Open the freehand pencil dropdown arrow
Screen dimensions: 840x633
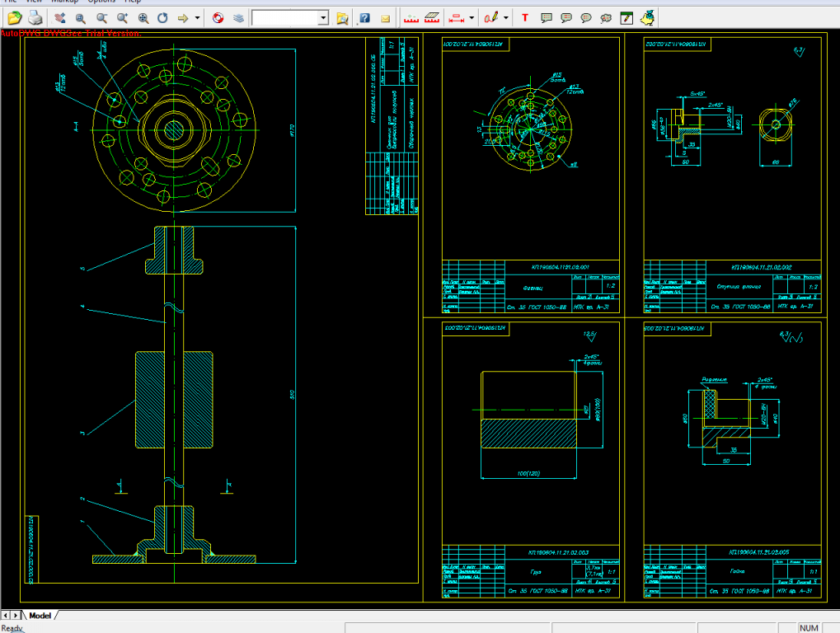(505, 17)
